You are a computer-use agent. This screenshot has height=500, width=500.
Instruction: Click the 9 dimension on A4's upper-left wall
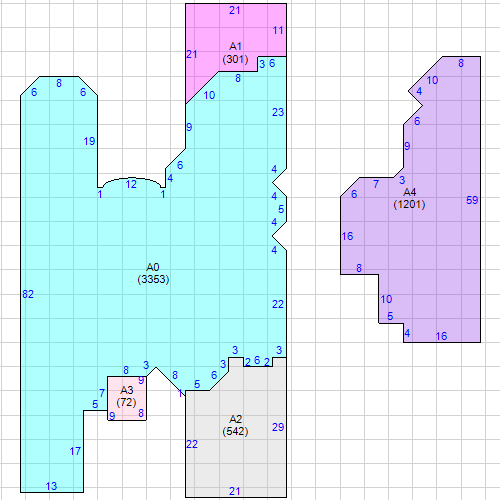pos(407,146)
